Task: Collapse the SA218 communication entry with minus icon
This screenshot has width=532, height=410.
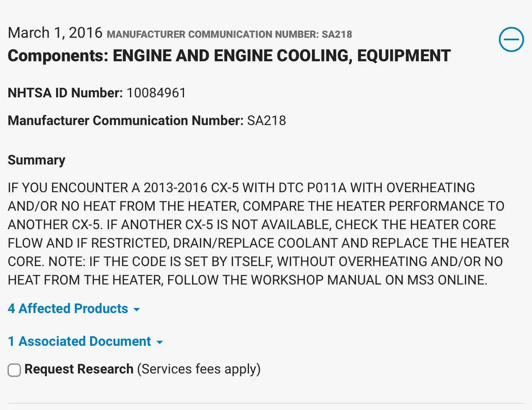Action: pos(511,40)
